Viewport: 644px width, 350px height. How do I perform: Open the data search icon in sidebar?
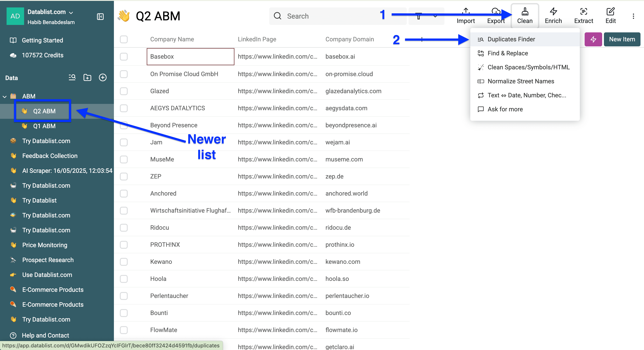tap(72, 77)
